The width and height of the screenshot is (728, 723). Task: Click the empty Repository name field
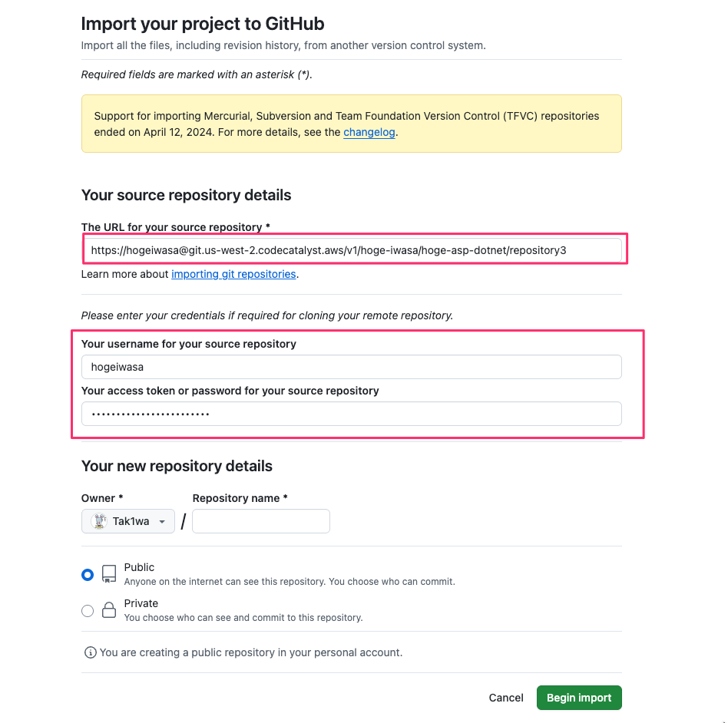click(261, 522)
